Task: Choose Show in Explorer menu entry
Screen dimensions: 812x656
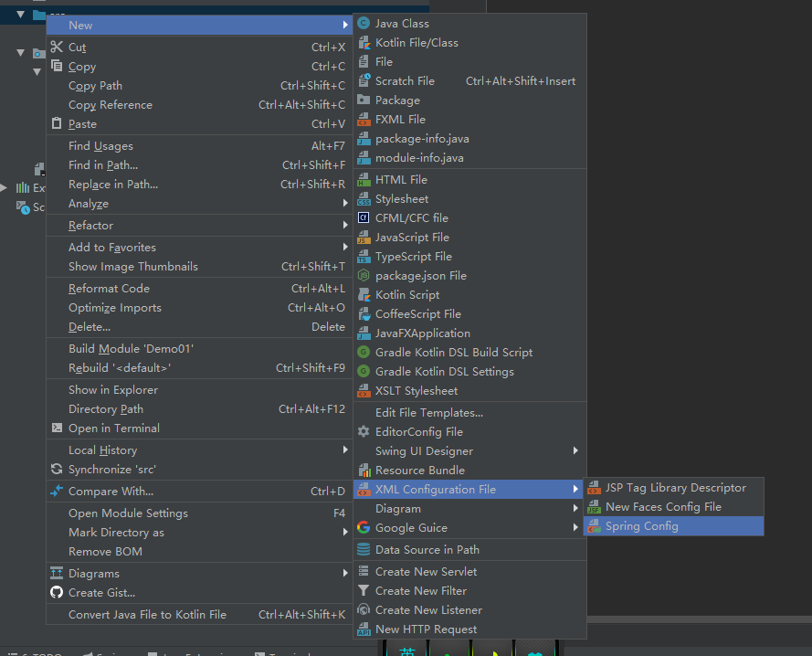Action: tap(199, 389)
